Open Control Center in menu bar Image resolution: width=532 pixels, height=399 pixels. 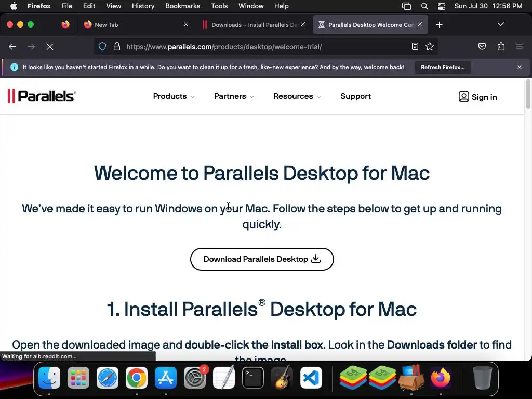click(x=442, y=6)
